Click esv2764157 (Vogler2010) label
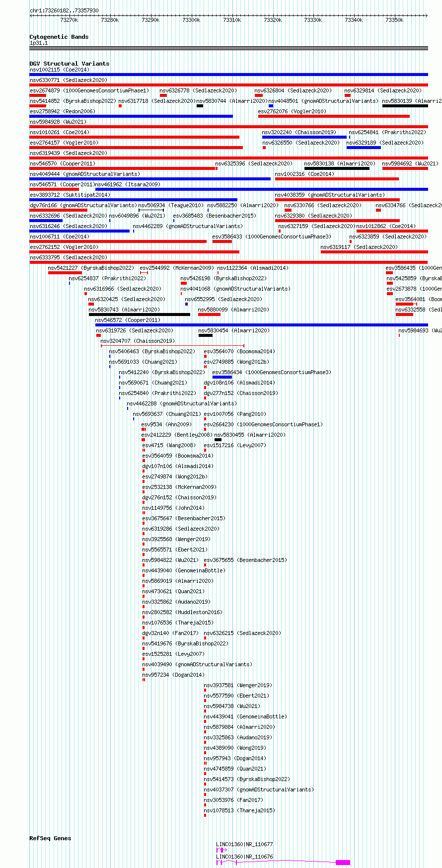Screen dimensions: 442x868 tap(64, 143)
